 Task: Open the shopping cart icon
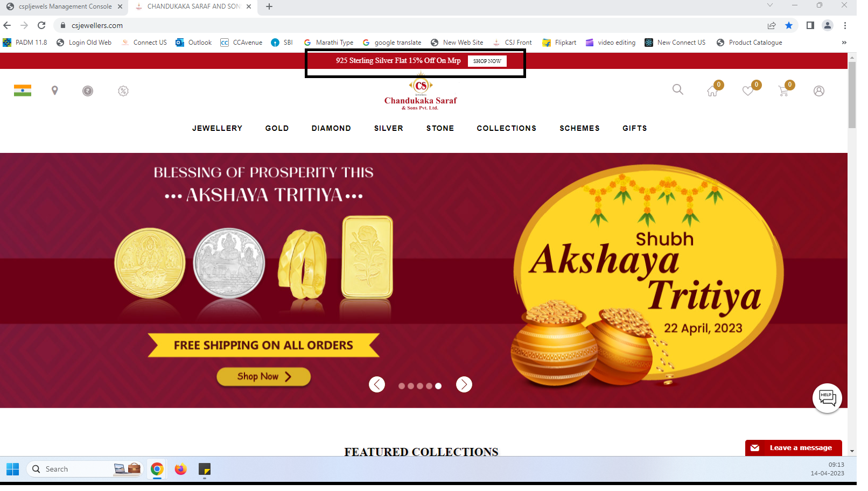point(783,91)
